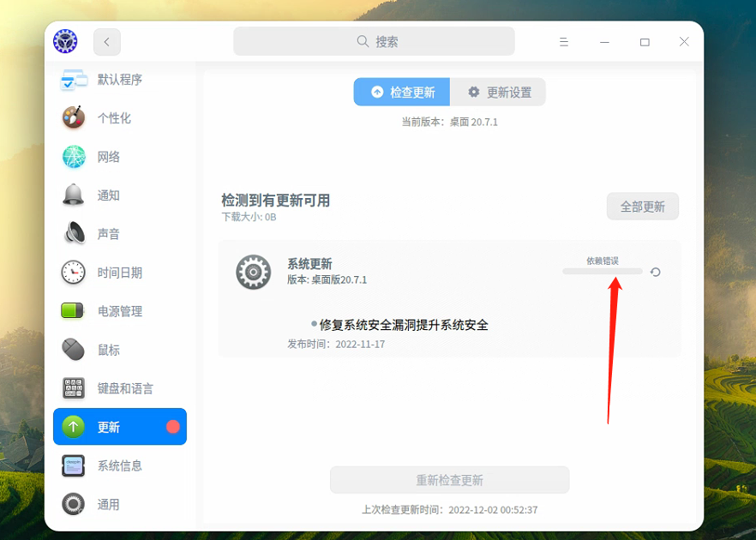Image resolution: width=756 pixels, height=540 pixels.
Task: Click the 通知 bell icon
Action: pyautogui.click(x=73, y=195)
